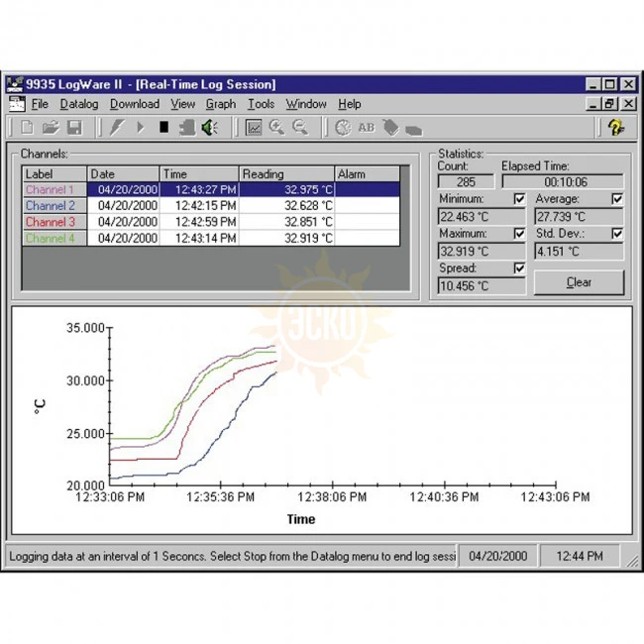Open the Datalog menu
The height and width of the screenshot is (644, 644).
(x=79, y=104)
